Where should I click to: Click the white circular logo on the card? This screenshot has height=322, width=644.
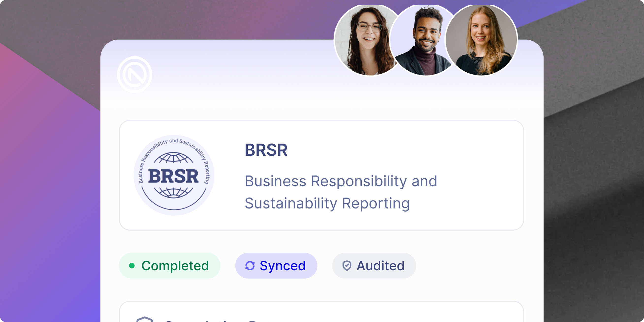point(134,75)
